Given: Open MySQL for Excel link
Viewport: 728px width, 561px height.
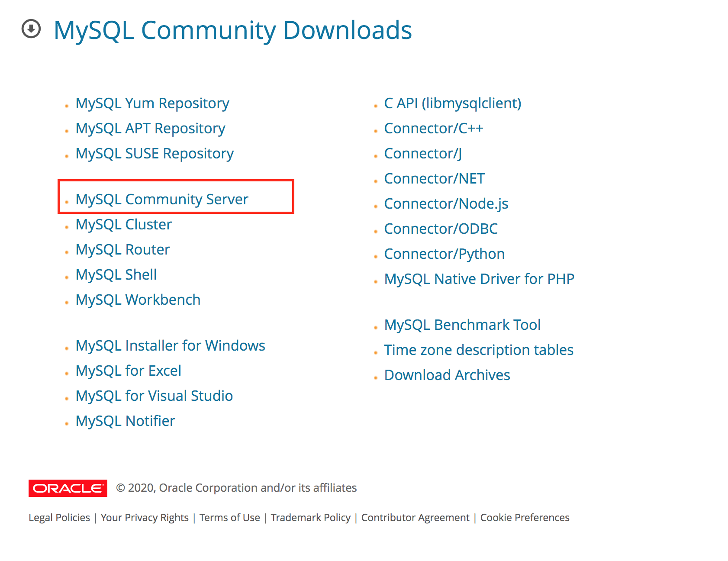Looking at the screenshot, I should point(129,371).
